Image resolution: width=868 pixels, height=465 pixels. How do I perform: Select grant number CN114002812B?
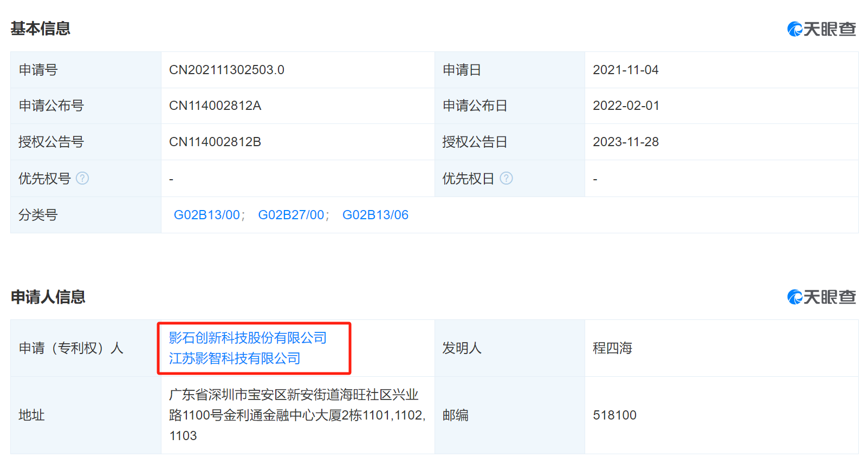(215, 142)
